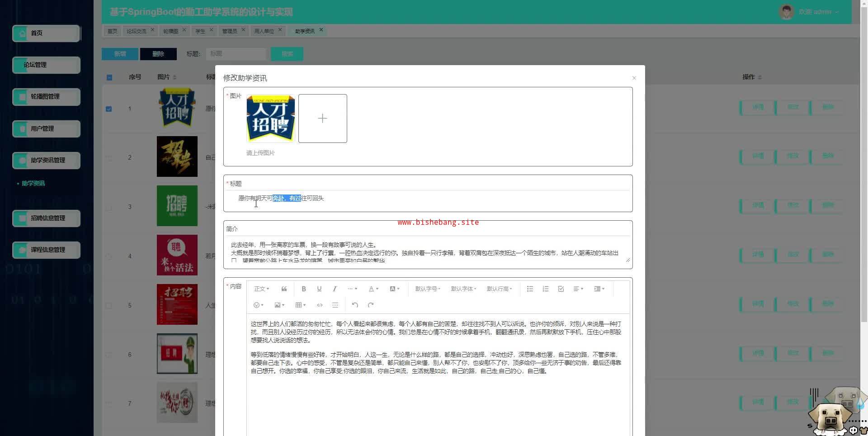Open 默认字号 font size dropdown

coord(427,289)
